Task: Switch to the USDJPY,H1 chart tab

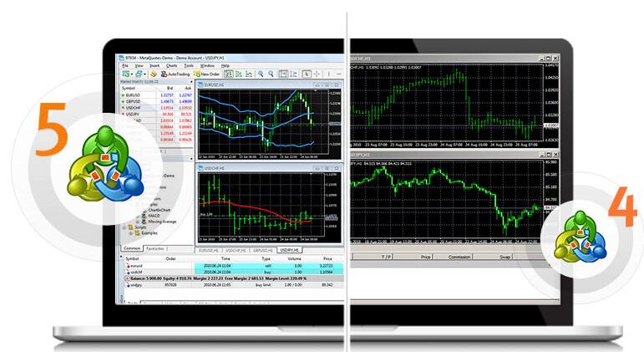Action: click(x=289, y=249)
